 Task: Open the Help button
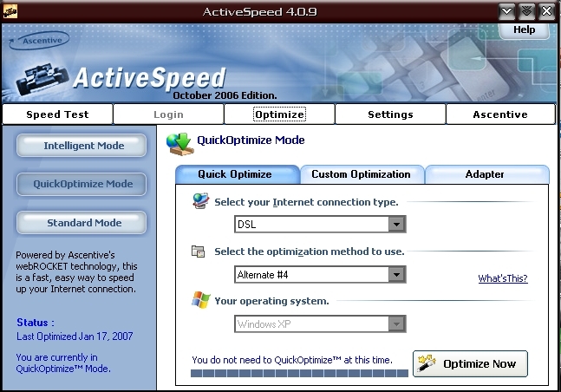[x=524, y=30]
